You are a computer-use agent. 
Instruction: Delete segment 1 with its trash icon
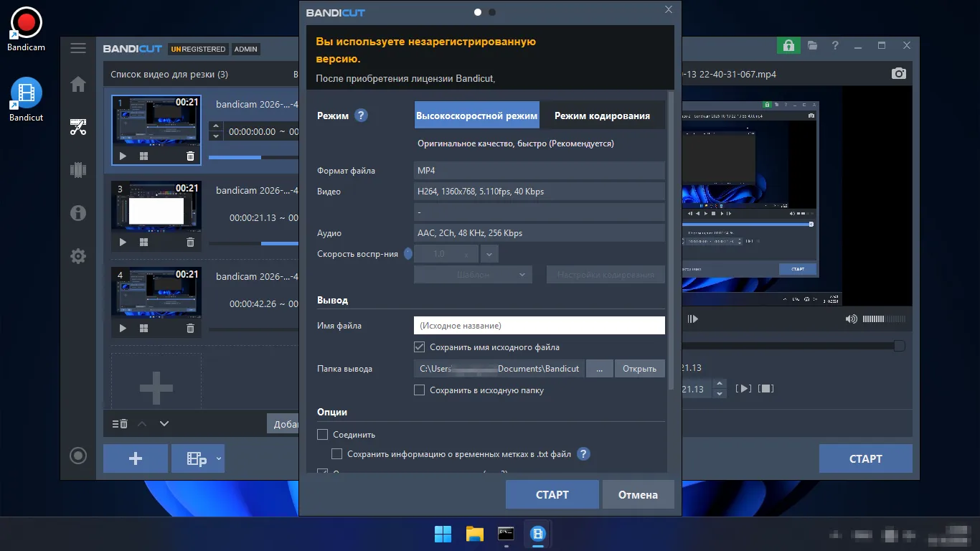click(x=190, y=156)
